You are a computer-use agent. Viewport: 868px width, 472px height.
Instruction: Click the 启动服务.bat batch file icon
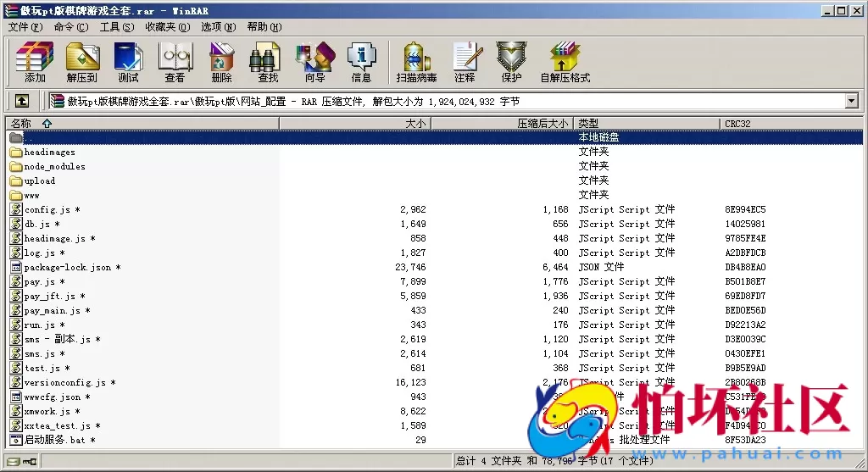coord(16,440)
